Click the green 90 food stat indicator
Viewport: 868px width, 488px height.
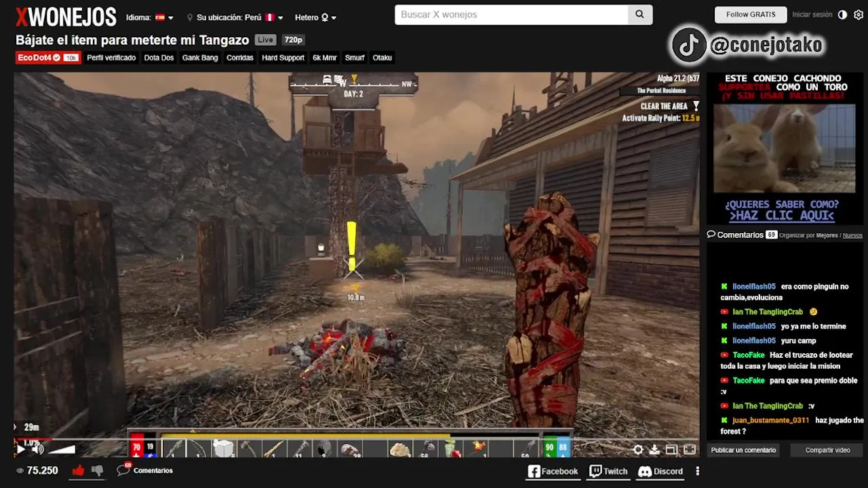click(549, 447)
